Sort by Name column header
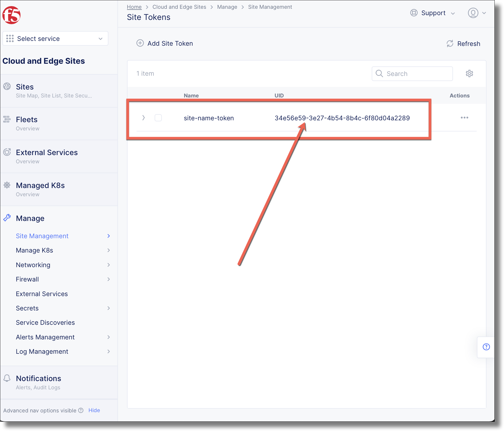 [x=191, y=96]
